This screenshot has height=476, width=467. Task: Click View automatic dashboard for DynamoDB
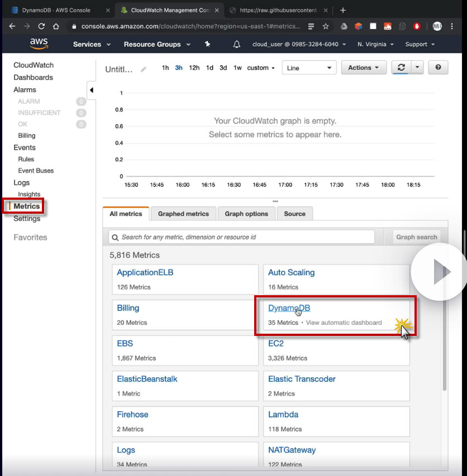pyautogui.click(x=344, y=323)
